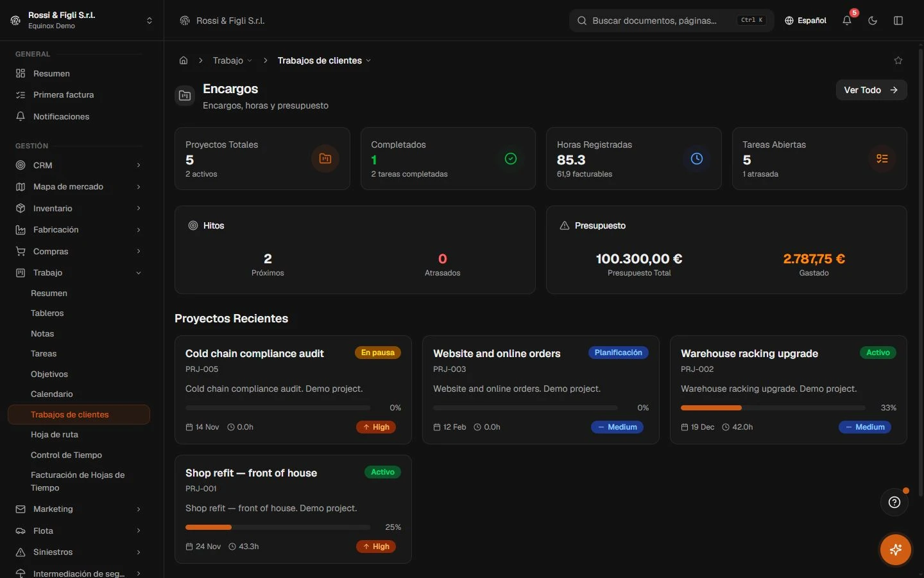Open Resumen in the General section
Image resolution: width=924 pixels, height=578 pixels.
point(78,73)
